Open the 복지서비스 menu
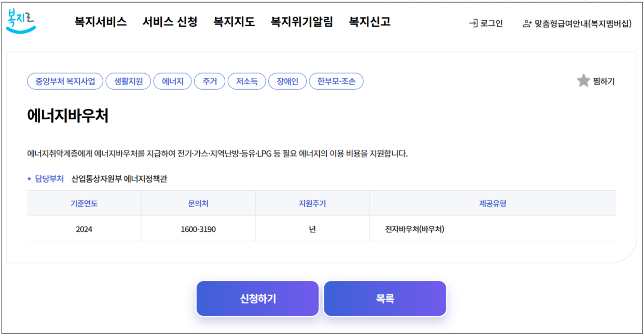Screen dimensions: 644x336 [100, 22]
